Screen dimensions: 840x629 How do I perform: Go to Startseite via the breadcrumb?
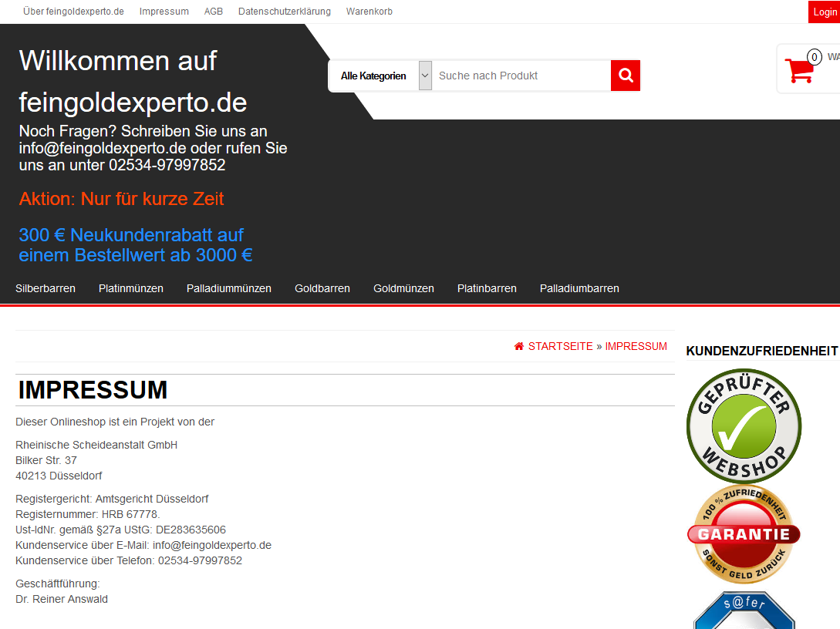[560, 346]
